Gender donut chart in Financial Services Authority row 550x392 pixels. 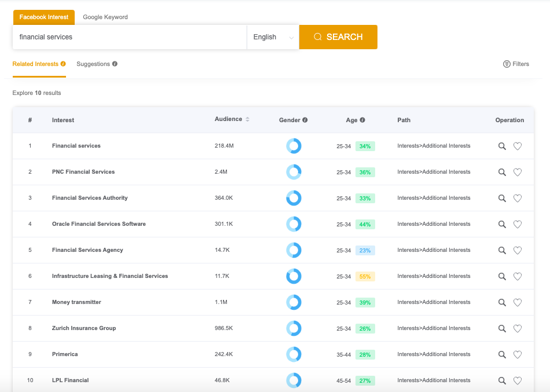(x=294, y=198)
